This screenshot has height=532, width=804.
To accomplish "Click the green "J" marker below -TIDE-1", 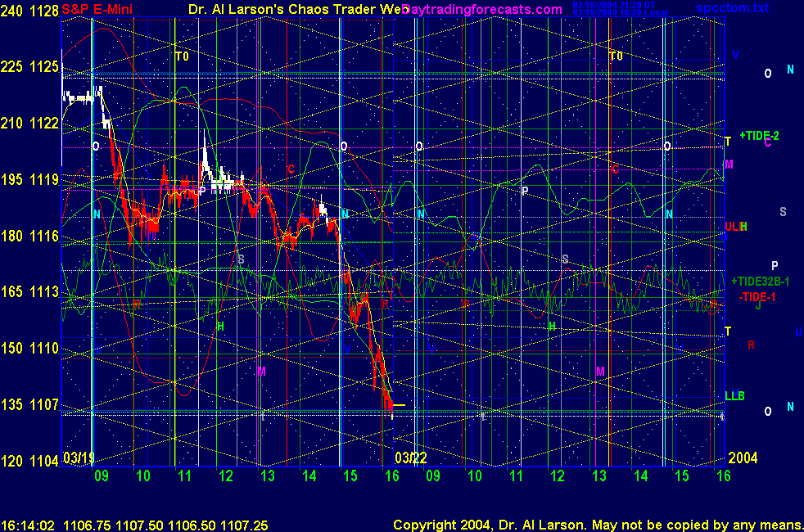I will (758, 305).
